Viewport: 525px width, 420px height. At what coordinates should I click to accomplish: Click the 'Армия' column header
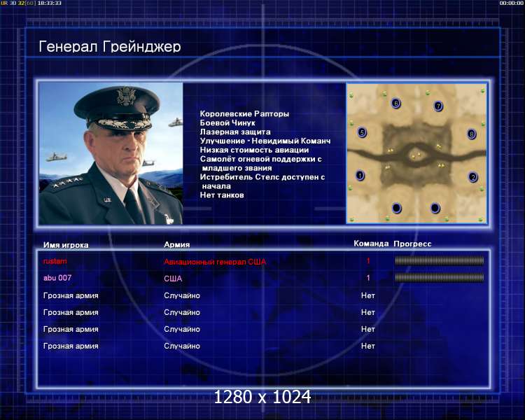177,244
